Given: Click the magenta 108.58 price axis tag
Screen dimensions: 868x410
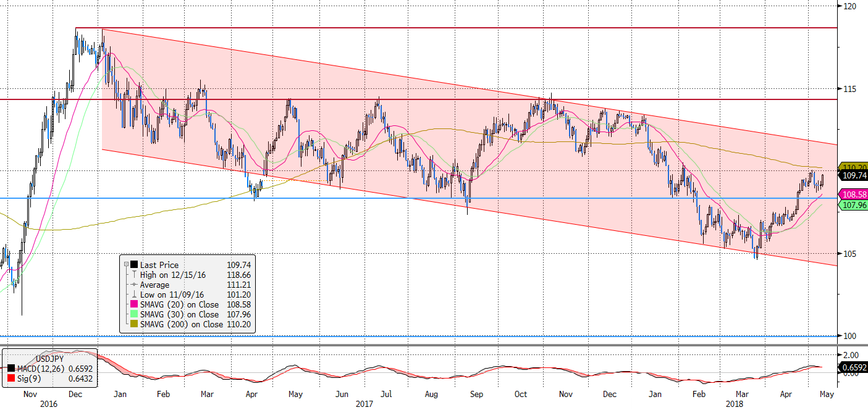Looking at the screenshot, I should point(853,194).
